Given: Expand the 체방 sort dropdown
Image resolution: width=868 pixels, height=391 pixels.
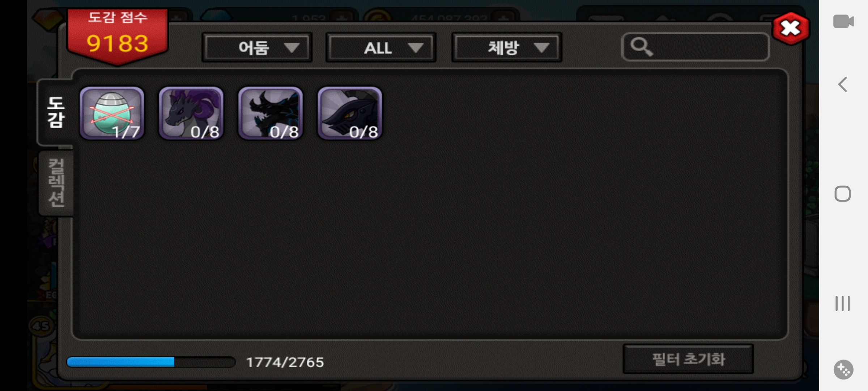Looking at the screenshot, I should [x=507, y=48].
